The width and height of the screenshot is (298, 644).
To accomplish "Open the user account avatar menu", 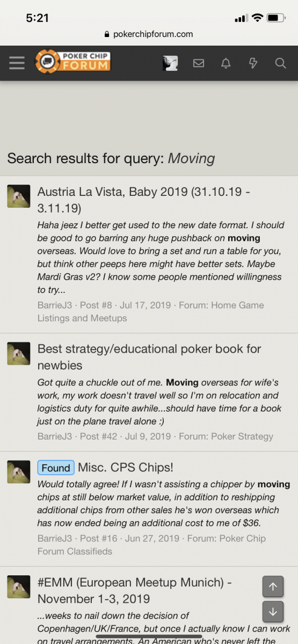I will [170, 63].
